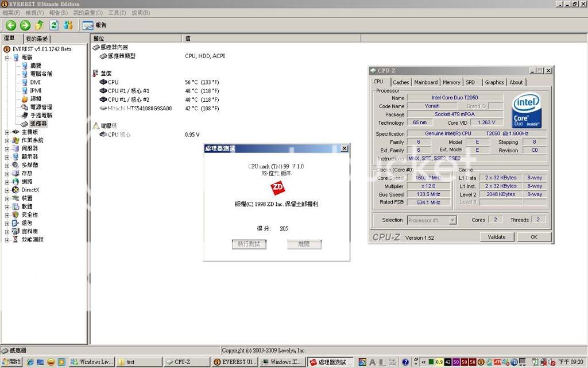Click the 組態 configuration tree icon
The width and height of the screenshot is (588, 368).
(x=16, y=223)
